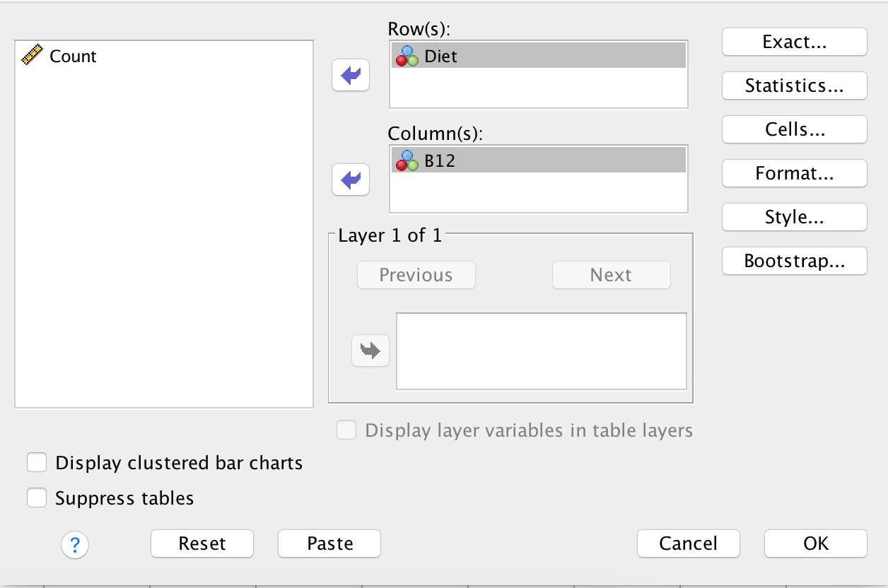Click OK to run the crosstabs
888x588 pixels.
point(815,543)
